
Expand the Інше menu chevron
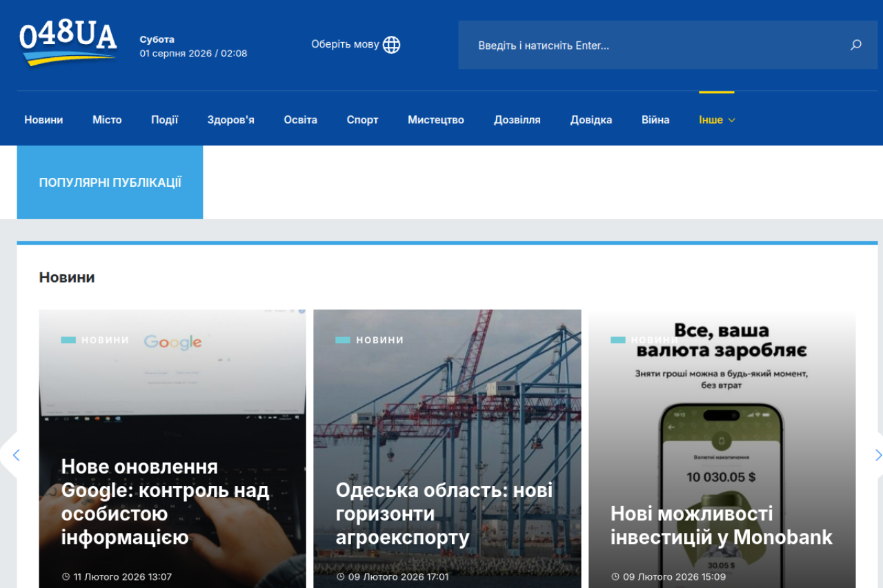tap(732, 120)
